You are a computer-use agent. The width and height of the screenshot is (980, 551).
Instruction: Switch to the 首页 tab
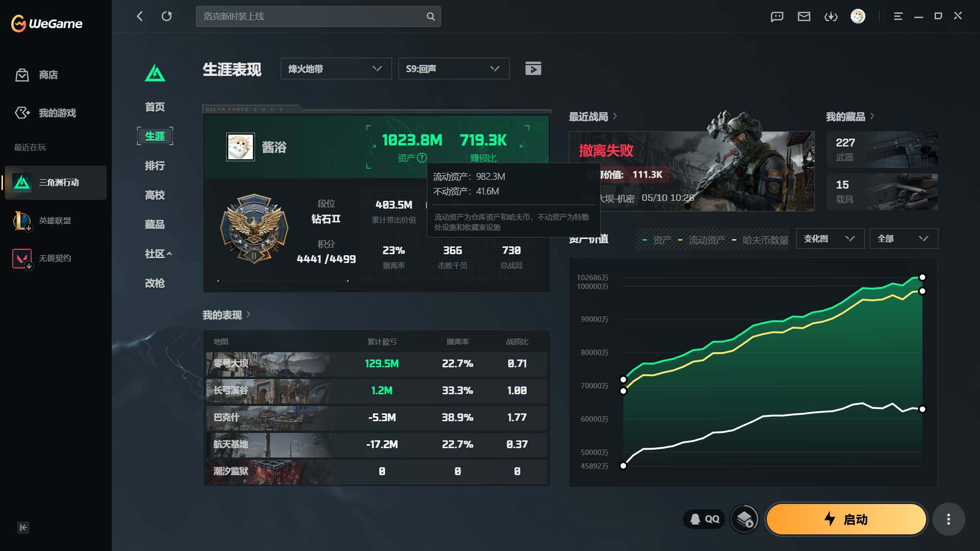coord(155,107)
